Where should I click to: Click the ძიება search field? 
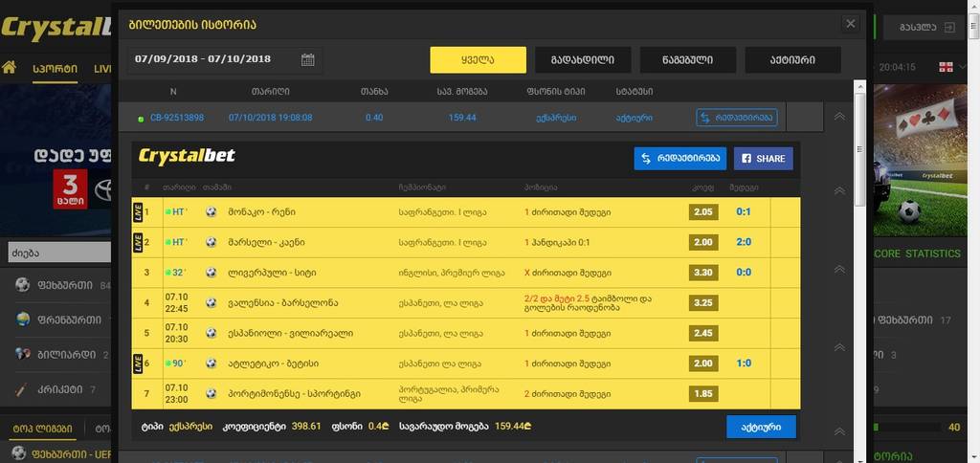[x=59, y=254]
